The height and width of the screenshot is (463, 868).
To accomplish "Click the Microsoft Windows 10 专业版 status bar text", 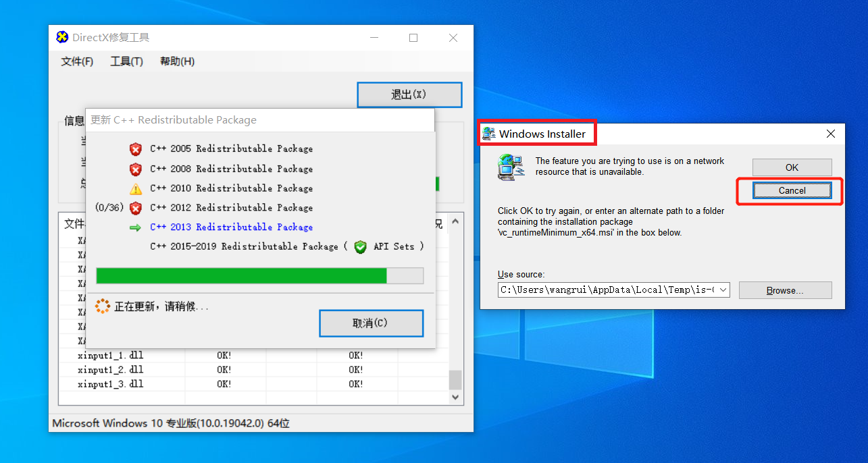I will [171, 424].
